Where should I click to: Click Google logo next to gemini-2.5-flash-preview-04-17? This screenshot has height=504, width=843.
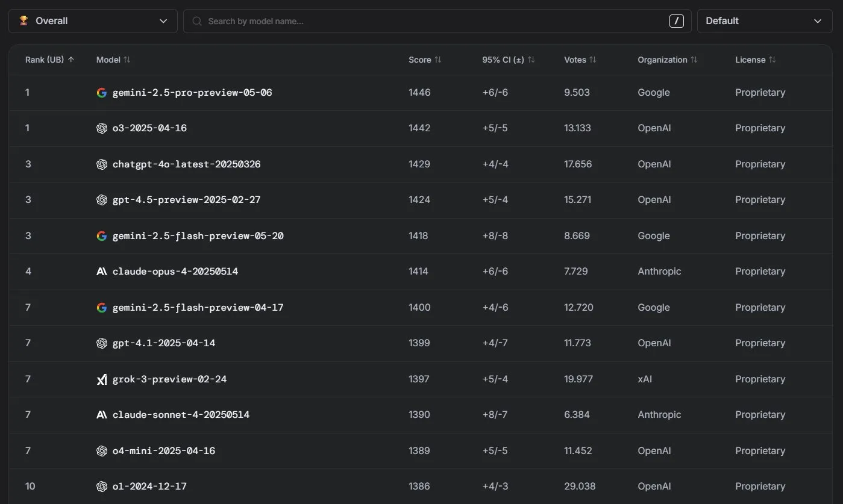[102, 308]
